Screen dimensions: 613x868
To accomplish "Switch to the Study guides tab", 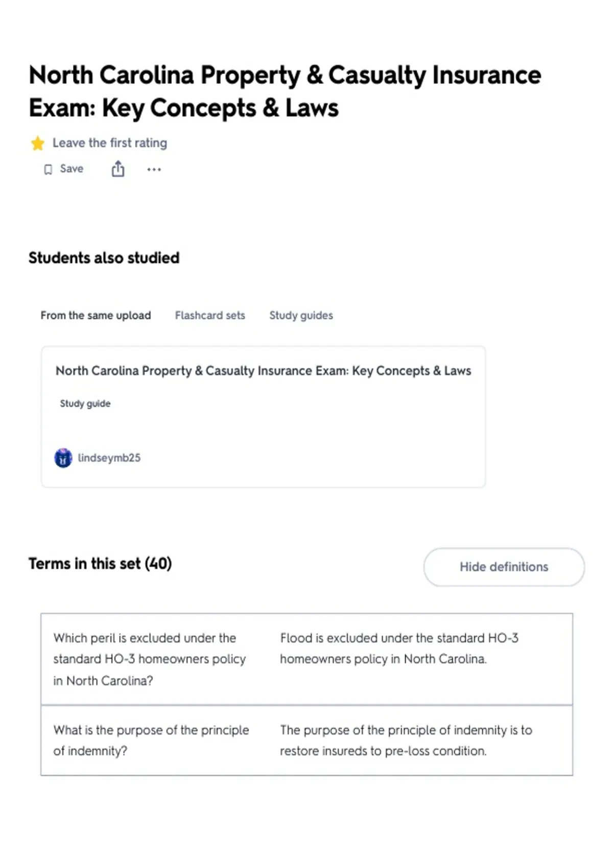I will click(301, 316).
